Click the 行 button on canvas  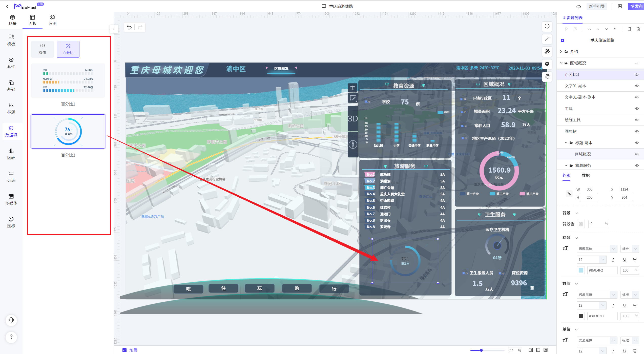(334, 289)
